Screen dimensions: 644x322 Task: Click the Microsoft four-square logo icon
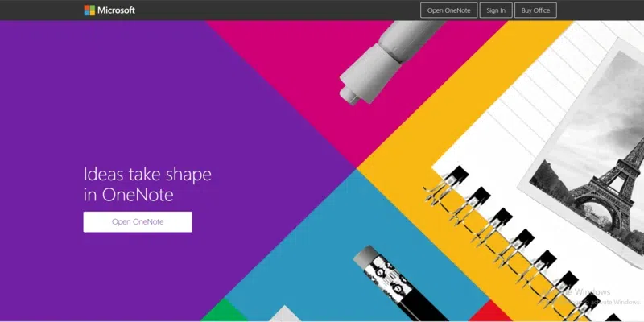point(89,10)
